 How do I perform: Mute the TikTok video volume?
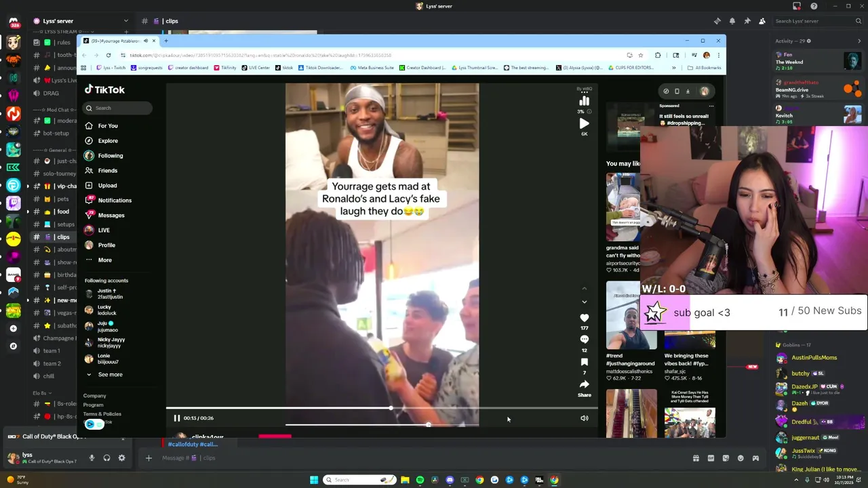[585, 418]
